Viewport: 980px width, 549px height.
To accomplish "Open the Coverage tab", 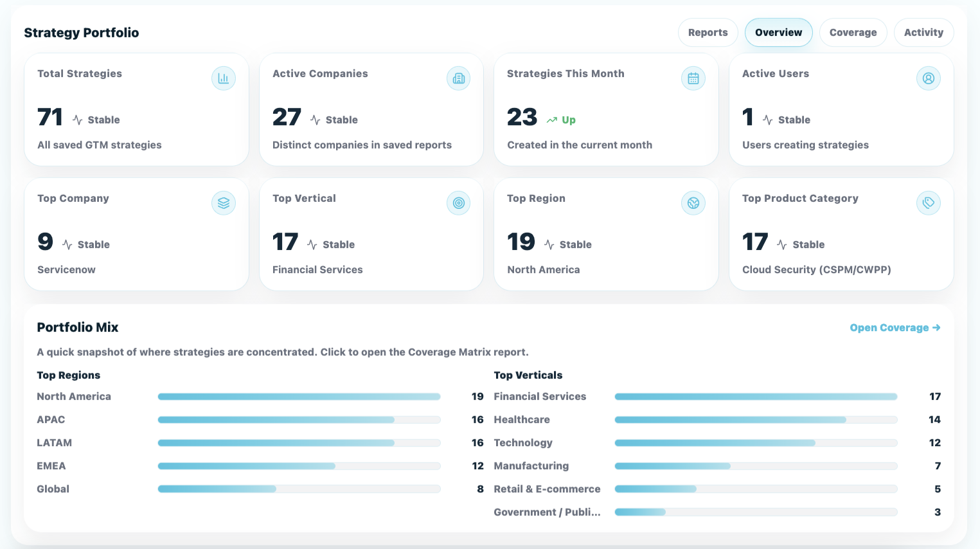I will click(853, 33).
